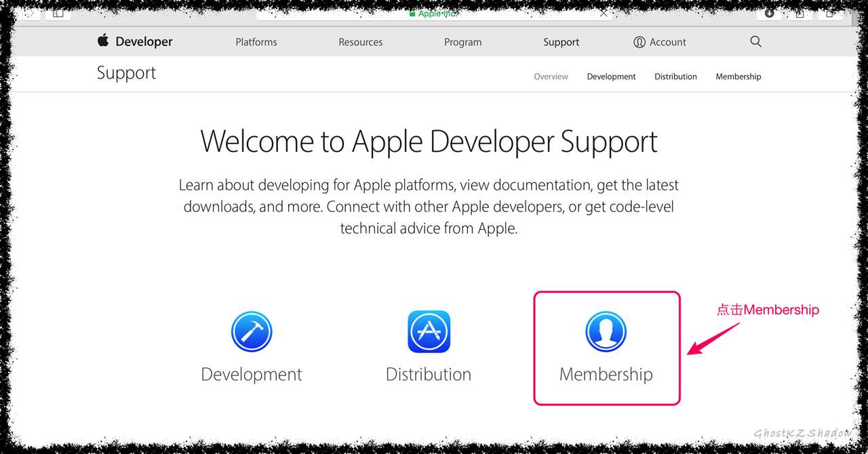Click the stop loading X in address bar
The width and height of the screenshot is (868, 454).
pyautogui.click(x=604, y=12)
